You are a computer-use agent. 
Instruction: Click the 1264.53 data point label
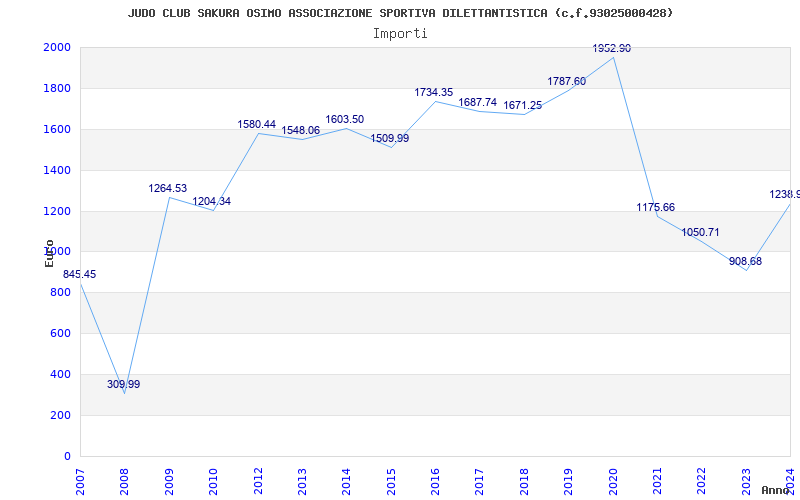click(x=168, y=189)
